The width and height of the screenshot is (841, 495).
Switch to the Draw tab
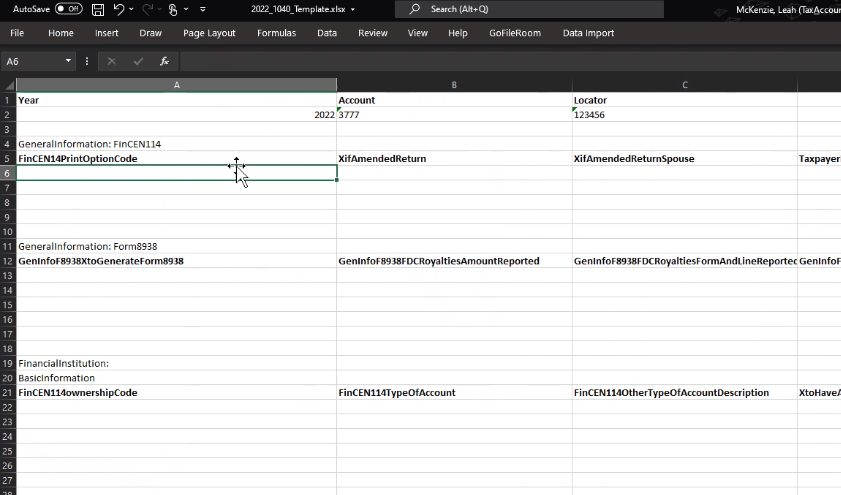[150, 33]
